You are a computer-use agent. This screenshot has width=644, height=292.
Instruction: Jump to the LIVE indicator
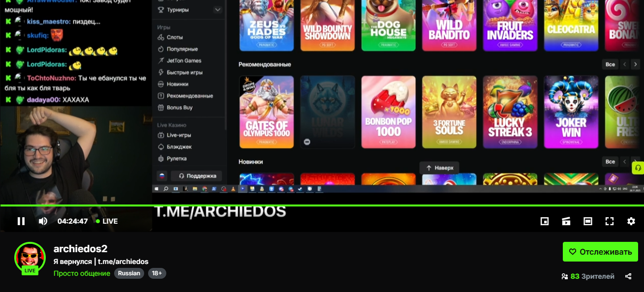coord(107,221)
